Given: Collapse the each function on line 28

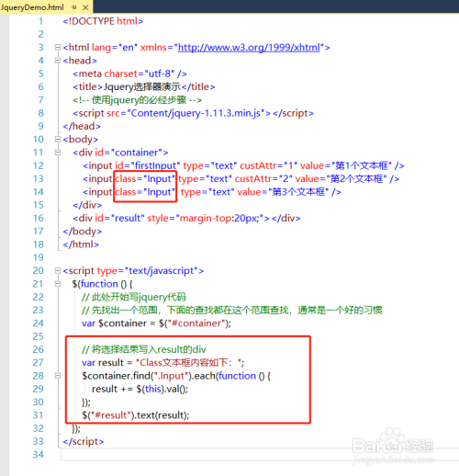Looking at the screenshot, I should point(58,376).
